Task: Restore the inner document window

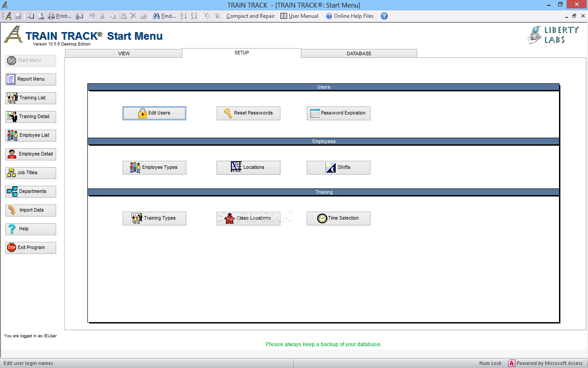Action: [574, 16]
